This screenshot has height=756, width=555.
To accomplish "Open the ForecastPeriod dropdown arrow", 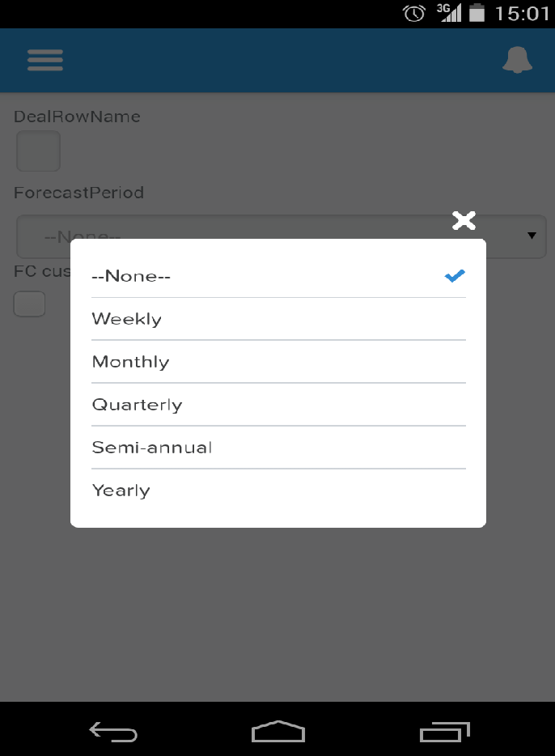I will (532, 236).
